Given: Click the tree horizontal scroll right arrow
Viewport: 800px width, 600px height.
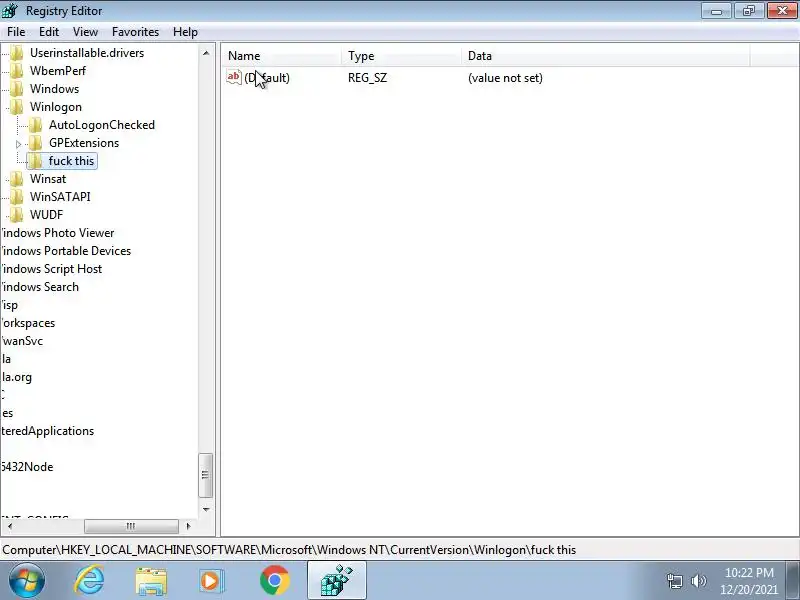Looking at the screenshot, I should pyautogui.click(x=188, y=526).
